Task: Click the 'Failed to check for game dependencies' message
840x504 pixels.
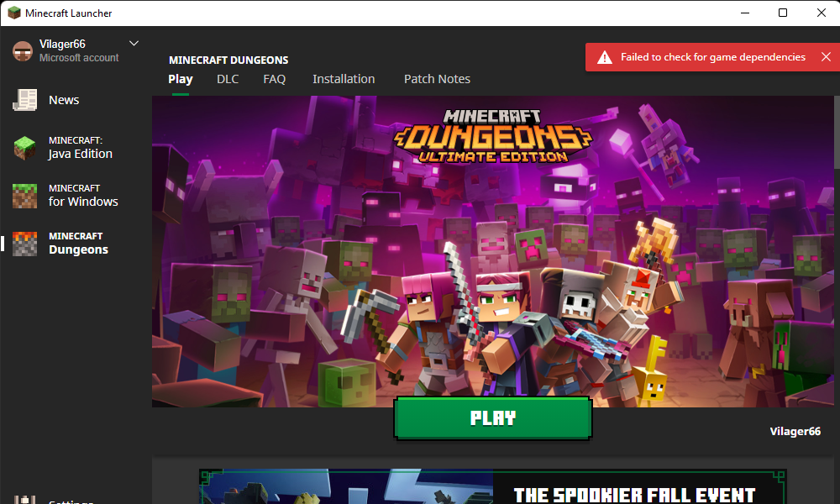Action: pos(713,57)
